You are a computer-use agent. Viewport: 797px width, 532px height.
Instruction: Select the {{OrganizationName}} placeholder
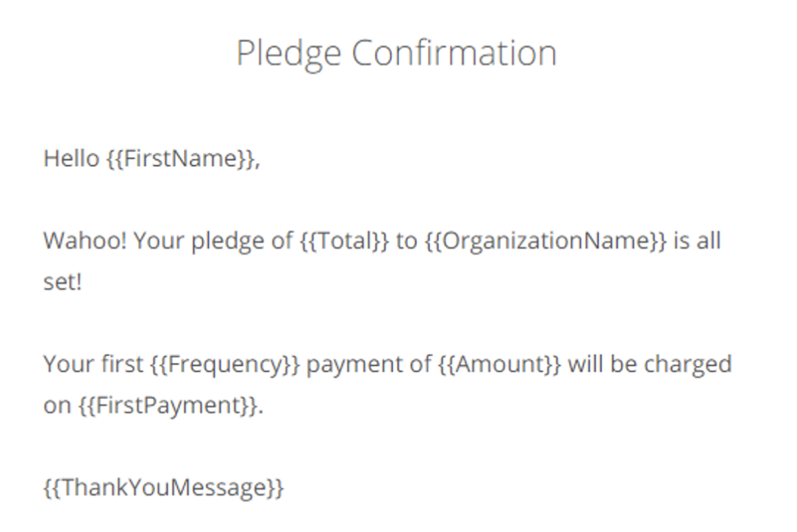pos(545,241)
